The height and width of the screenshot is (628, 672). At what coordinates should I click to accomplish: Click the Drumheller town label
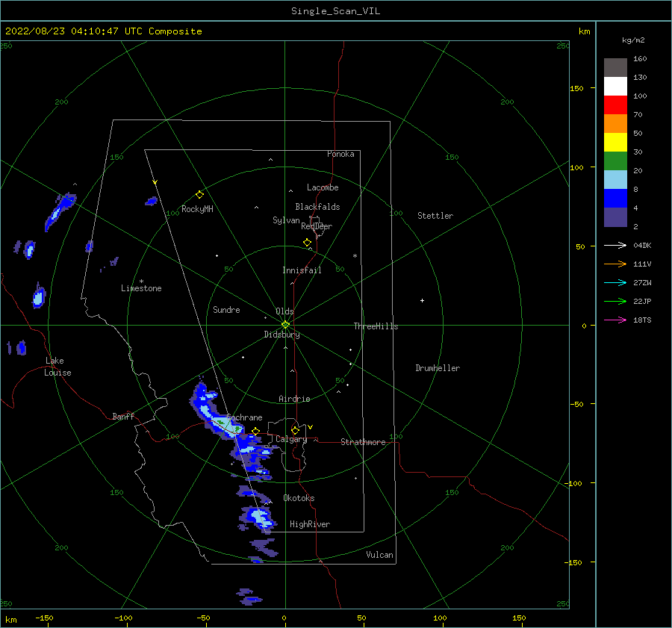[438, 368]
